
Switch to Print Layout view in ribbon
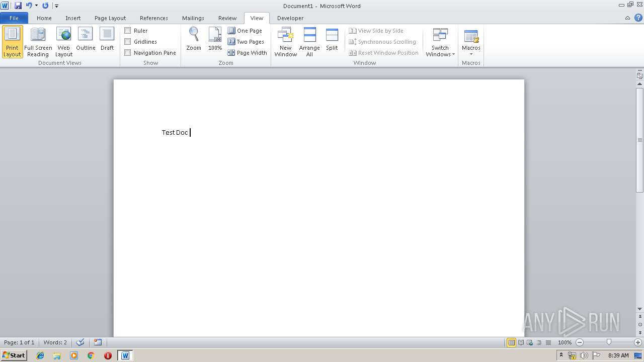pos(12,42)
